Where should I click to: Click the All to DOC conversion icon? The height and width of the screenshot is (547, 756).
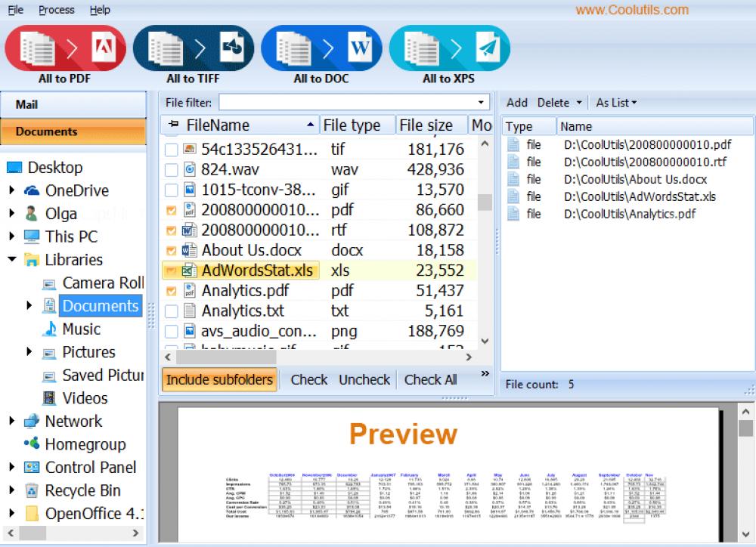click(x=321, y=47)
